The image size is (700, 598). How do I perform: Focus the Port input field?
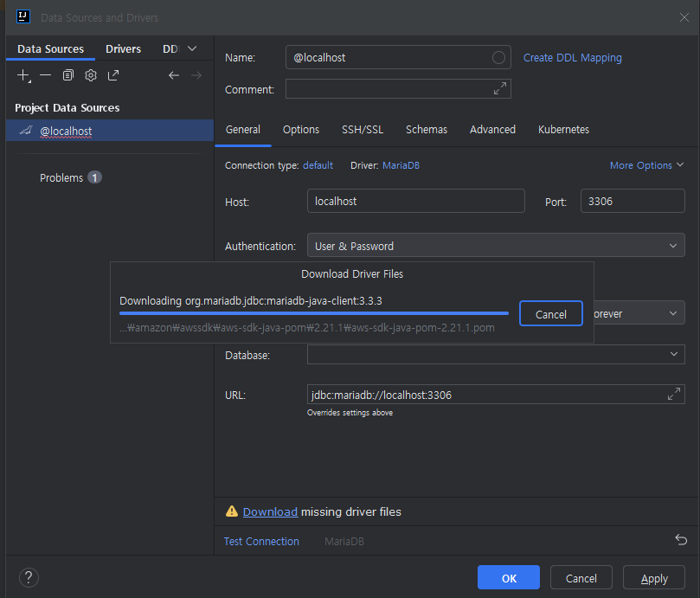tap(633, 201)
